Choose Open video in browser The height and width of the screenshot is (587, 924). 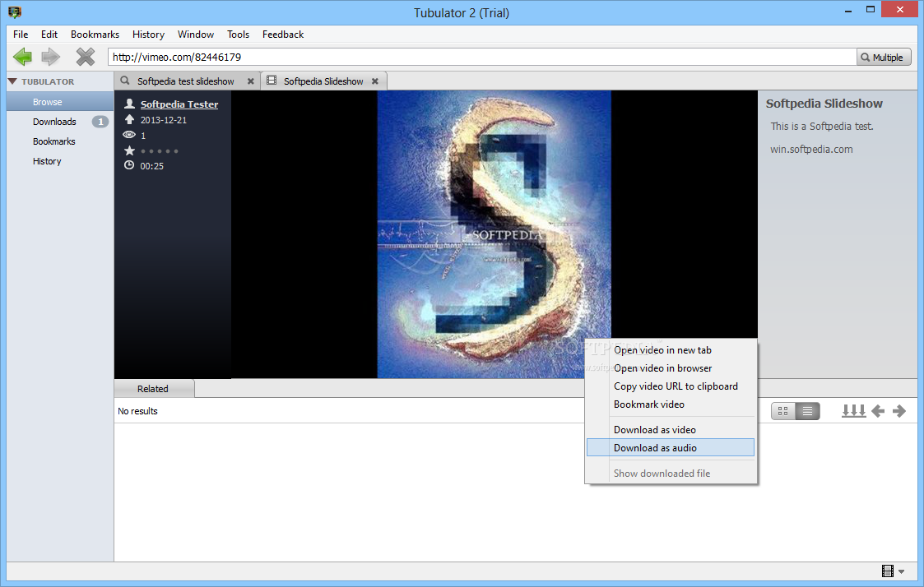click(x=671, y=368)
